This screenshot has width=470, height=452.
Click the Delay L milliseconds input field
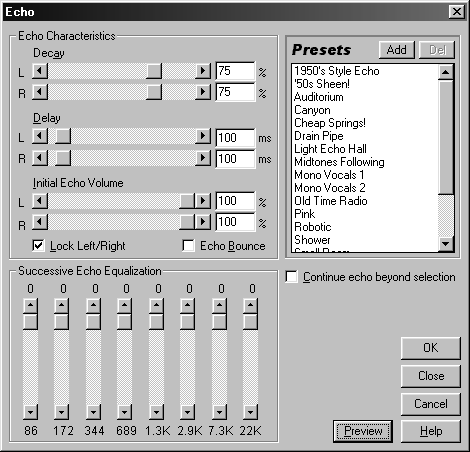[x=235, y=138]
